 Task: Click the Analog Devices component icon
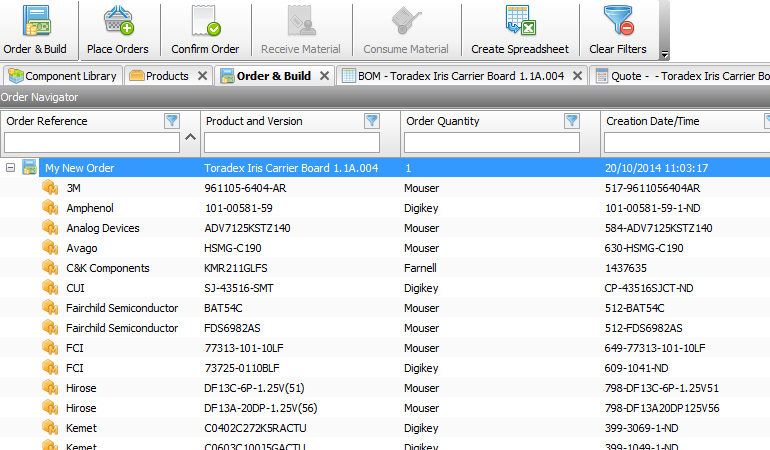[x=50, y=228]
